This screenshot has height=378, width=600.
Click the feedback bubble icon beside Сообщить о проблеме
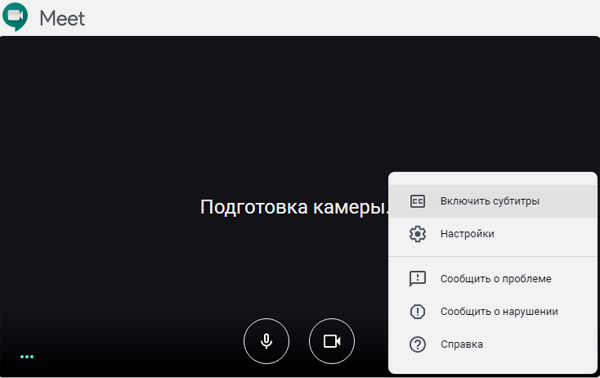417,279
